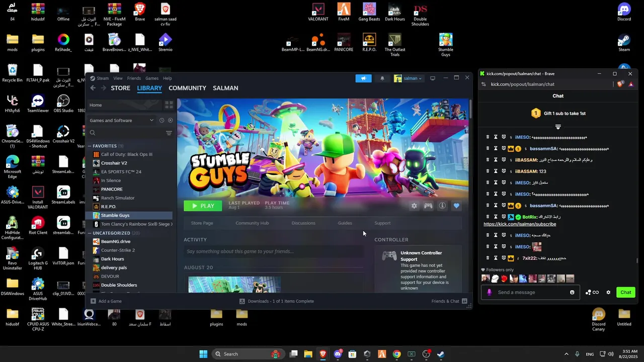Toggle sort by recent activity clock icon
This screenshot has width=644, height=362.
point(162,120)
